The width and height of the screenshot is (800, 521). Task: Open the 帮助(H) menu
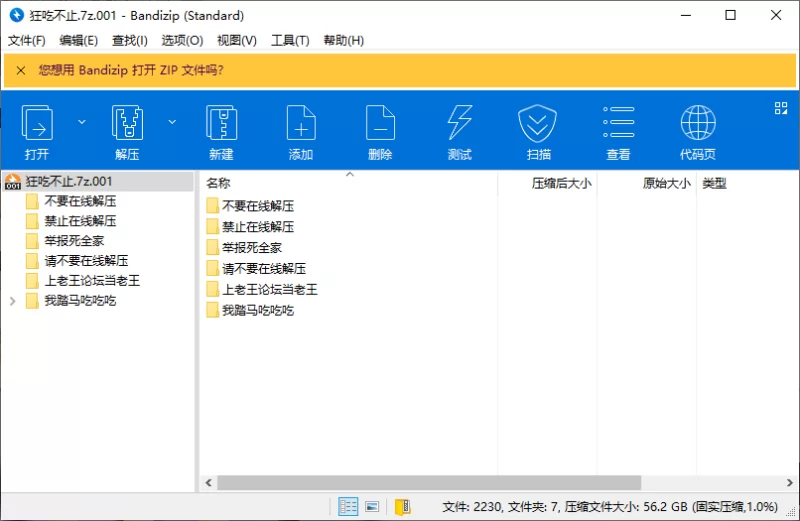343,40
